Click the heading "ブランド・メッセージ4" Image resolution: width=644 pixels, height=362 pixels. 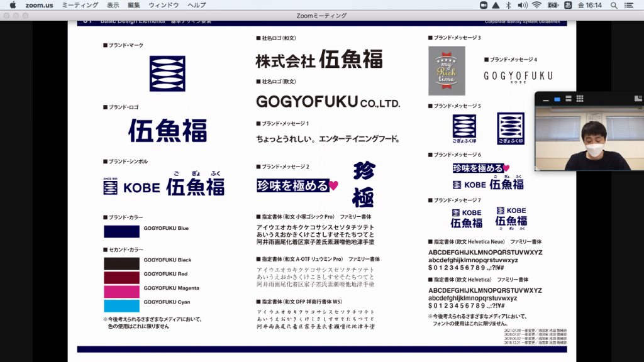point(511,60)
